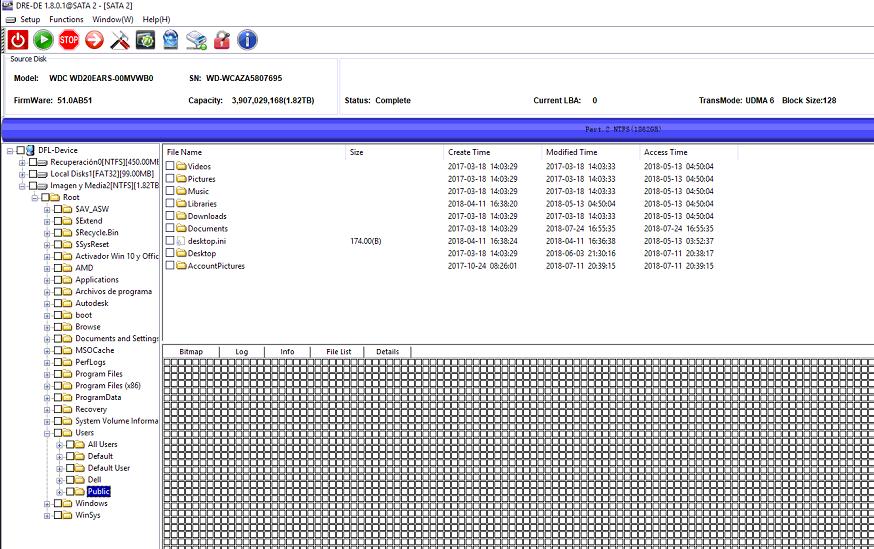874x549 pixels.
Task: Switch to the File List tab
Action: coord(338,352)
